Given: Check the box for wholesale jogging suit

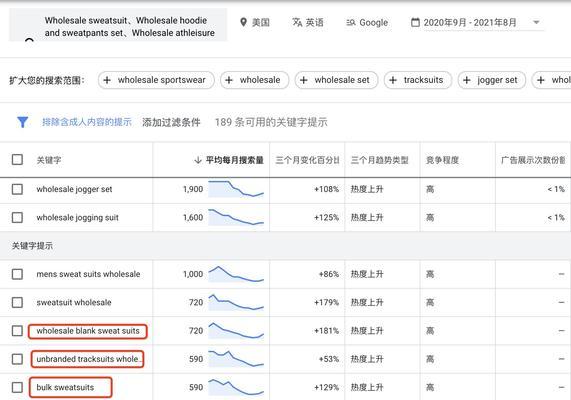Looking at the screenshot, I should pyautogui.click(x=17, y=217).
